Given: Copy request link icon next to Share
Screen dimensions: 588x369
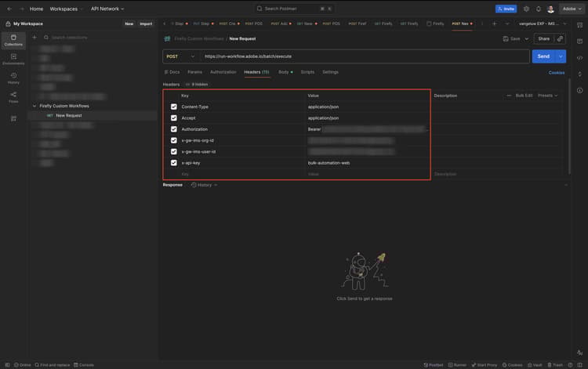Looking at the screenshot, I should [560, 38].
